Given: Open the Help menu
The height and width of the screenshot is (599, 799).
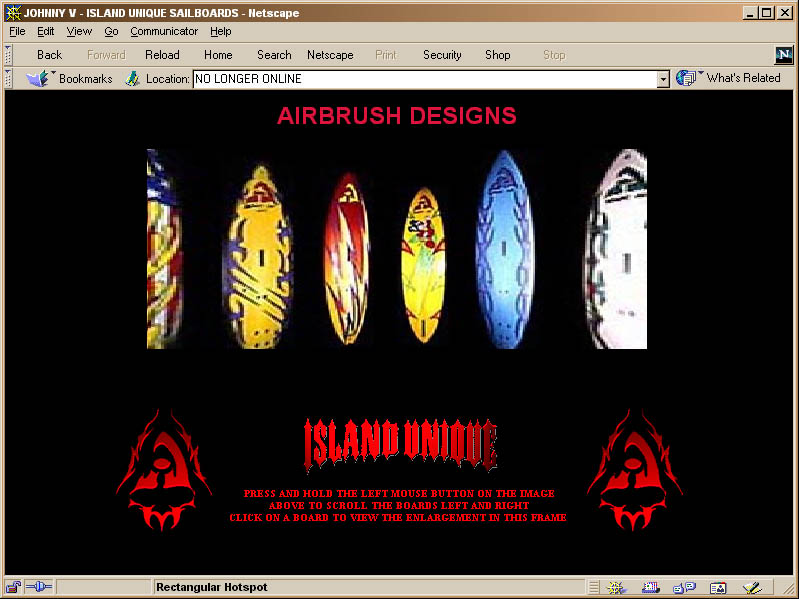Looking at the screenshot, I should click(221, 32).
